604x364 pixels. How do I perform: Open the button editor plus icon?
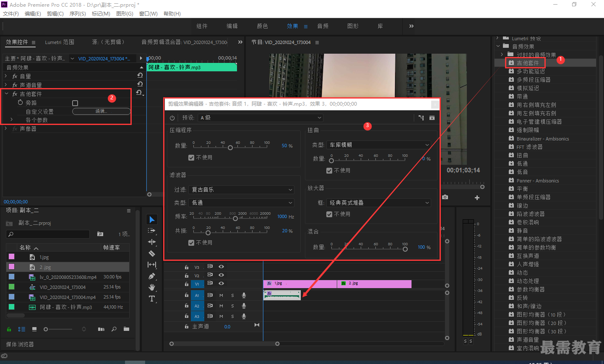[x=477, y=198]
